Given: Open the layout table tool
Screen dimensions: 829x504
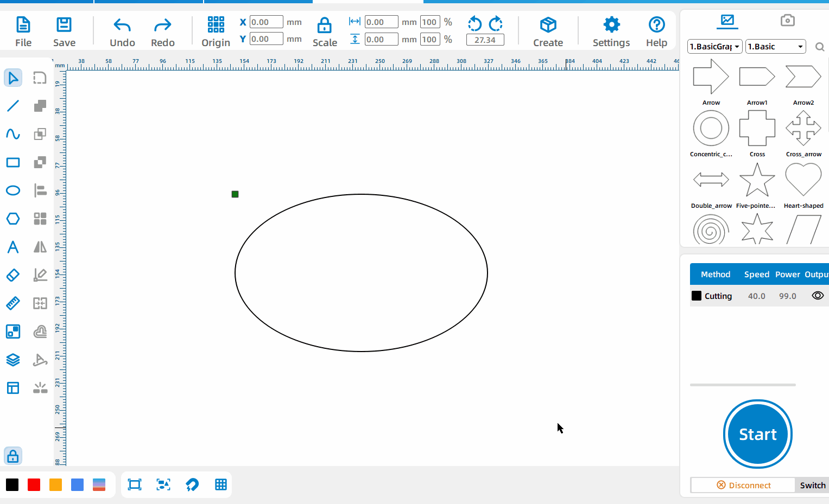Looking at the screenshot, I should [13, 388].
